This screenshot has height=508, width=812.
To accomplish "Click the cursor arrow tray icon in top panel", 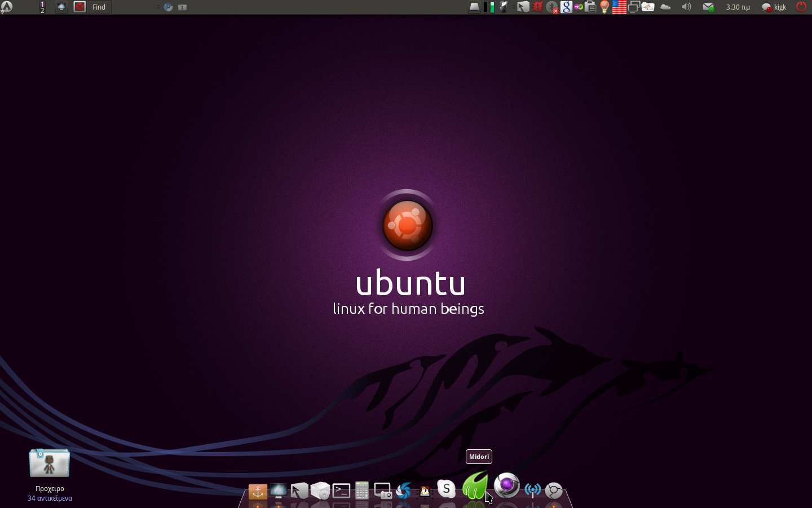I will click(x=523, y=7).
